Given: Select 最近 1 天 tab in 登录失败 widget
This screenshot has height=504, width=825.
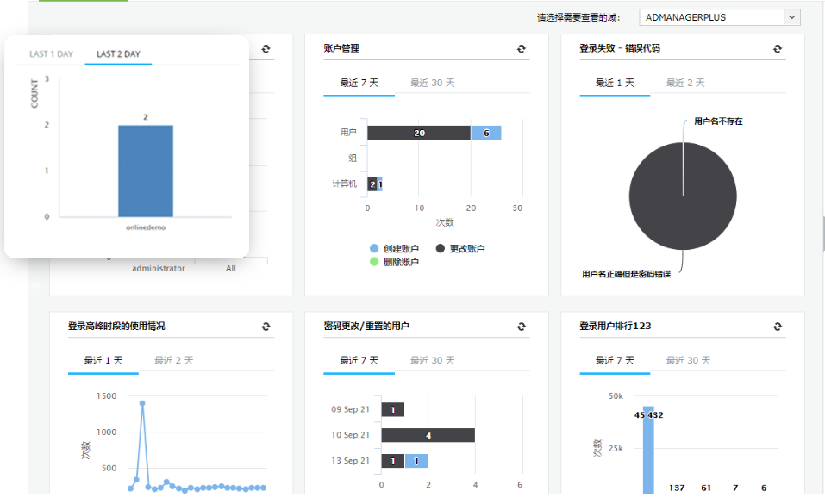Looking at the screenshot, I should tap(615, 83).
